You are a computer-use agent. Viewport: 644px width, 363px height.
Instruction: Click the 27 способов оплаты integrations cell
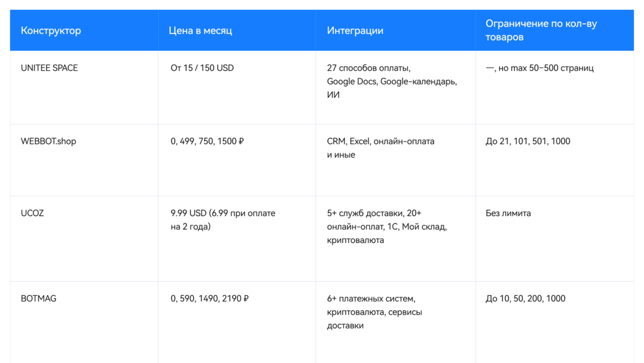point(392,81)
